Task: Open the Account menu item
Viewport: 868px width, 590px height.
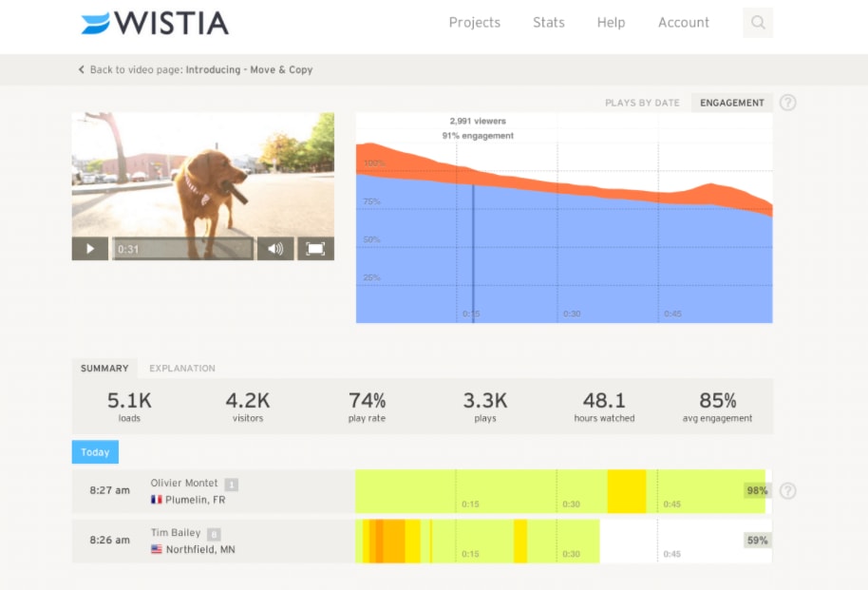Action: coord(683,22)
